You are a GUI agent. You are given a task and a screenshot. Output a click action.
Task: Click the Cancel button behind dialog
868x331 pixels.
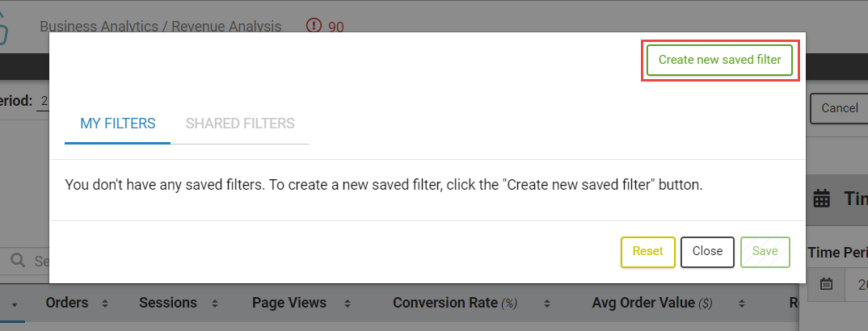(x=839, y=108)
